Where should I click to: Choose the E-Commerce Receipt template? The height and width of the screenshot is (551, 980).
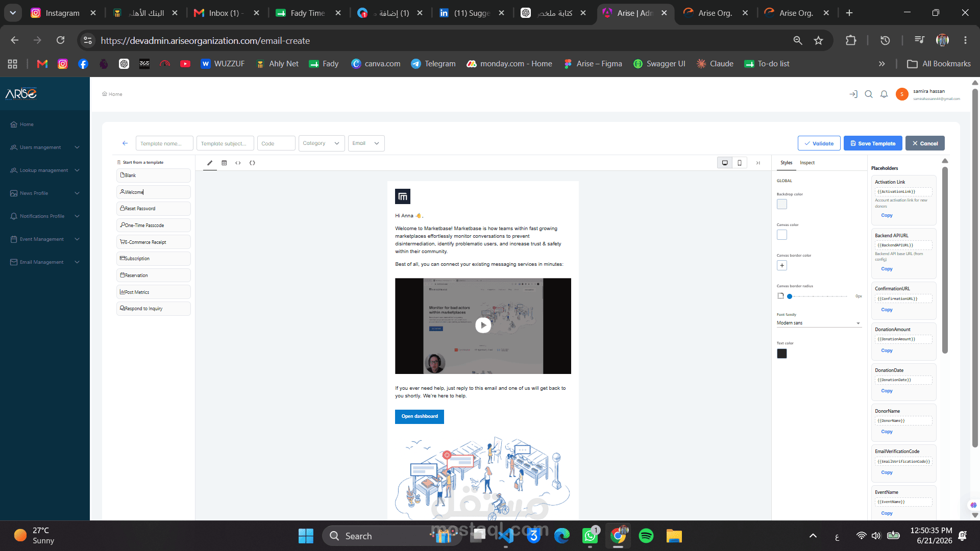pos(154,242)
